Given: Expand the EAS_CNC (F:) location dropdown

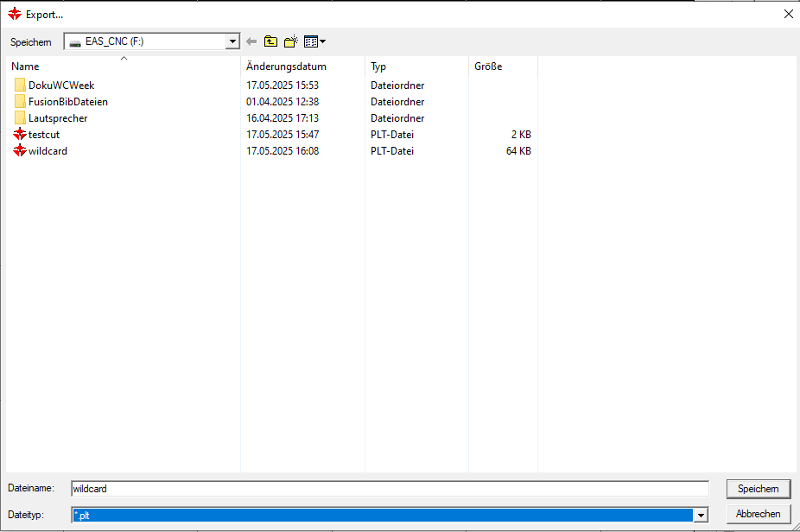Looking at the screenshot, I should (x=232, y=41).
